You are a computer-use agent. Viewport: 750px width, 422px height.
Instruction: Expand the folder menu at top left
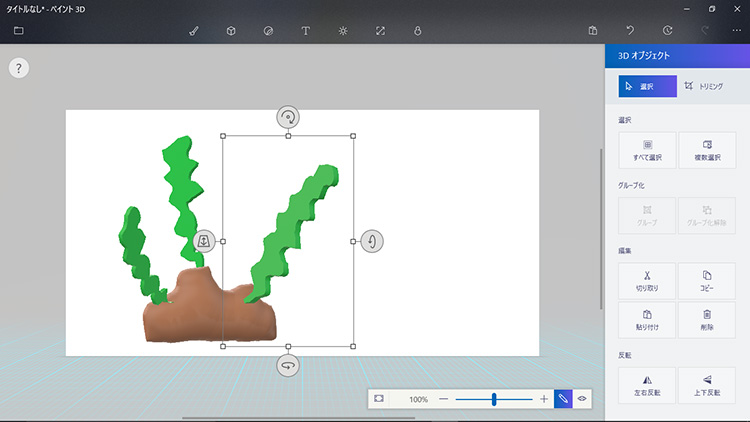pyautogui.click(x=19, y=31)
